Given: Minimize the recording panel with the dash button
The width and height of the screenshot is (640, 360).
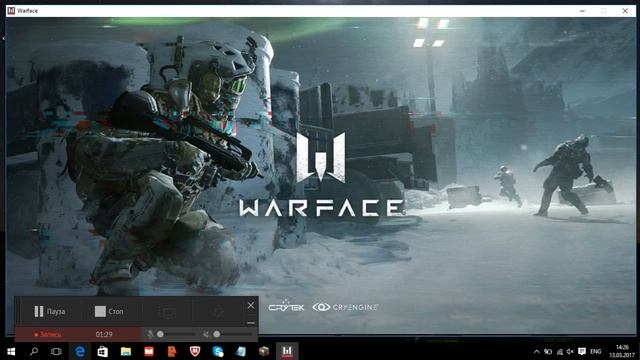Looking at the screenshot, I should pos(251,323).
